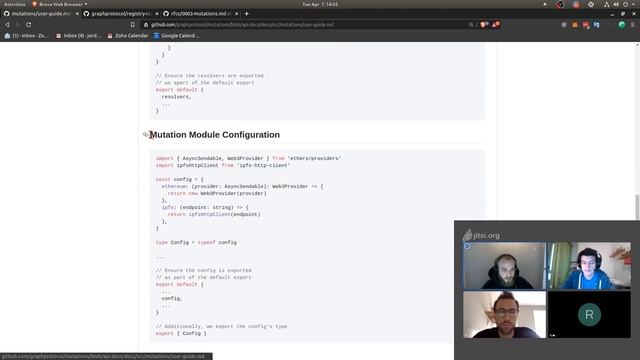Click the orange round tray indicator
640x360 pixels.
point(576,4)
